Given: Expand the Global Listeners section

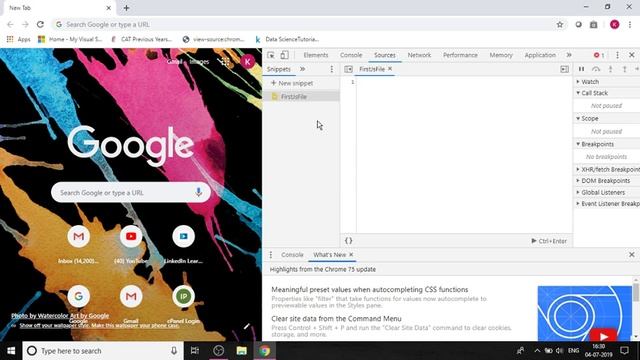Looking at the screenshot, I should click(x=607, y=192).
